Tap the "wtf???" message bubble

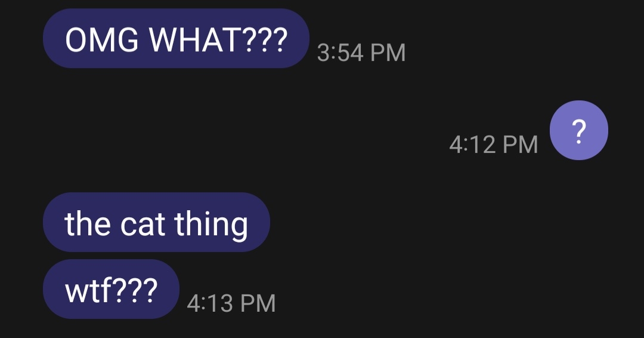(111, 290)
